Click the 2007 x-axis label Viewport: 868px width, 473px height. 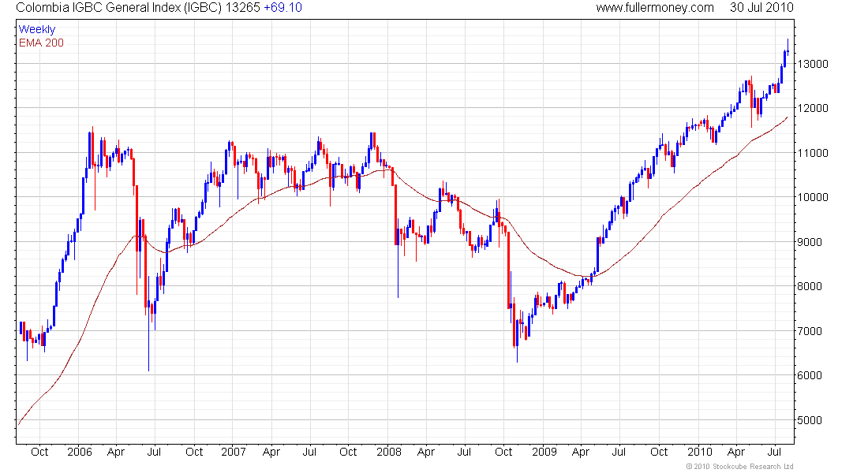234,452
